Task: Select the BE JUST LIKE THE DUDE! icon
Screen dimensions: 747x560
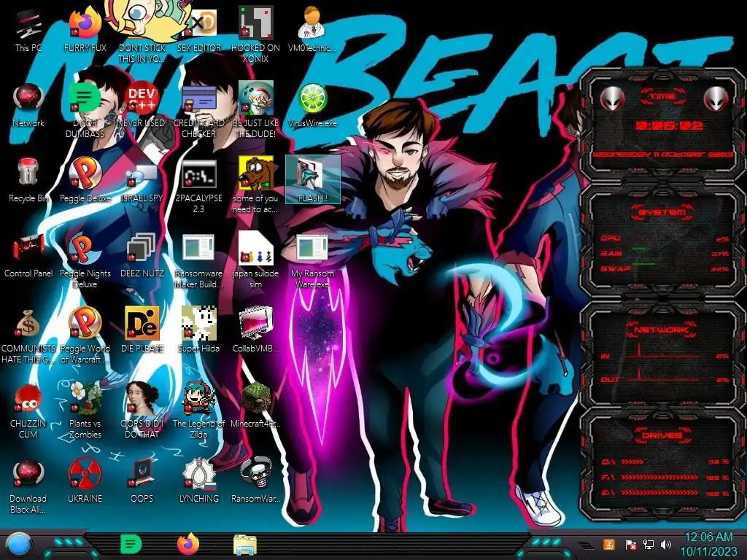Action: [255, 111]
